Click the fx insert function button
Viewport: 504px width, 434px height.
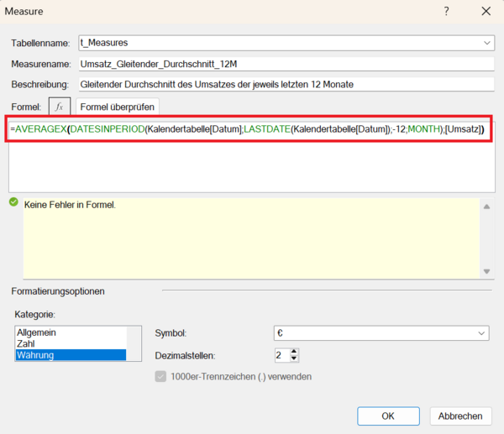[x=60, y=107]
